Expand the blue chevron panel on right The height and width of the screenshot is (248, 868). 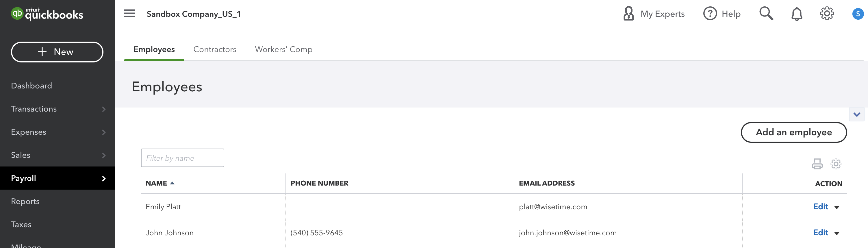(856, 114)
